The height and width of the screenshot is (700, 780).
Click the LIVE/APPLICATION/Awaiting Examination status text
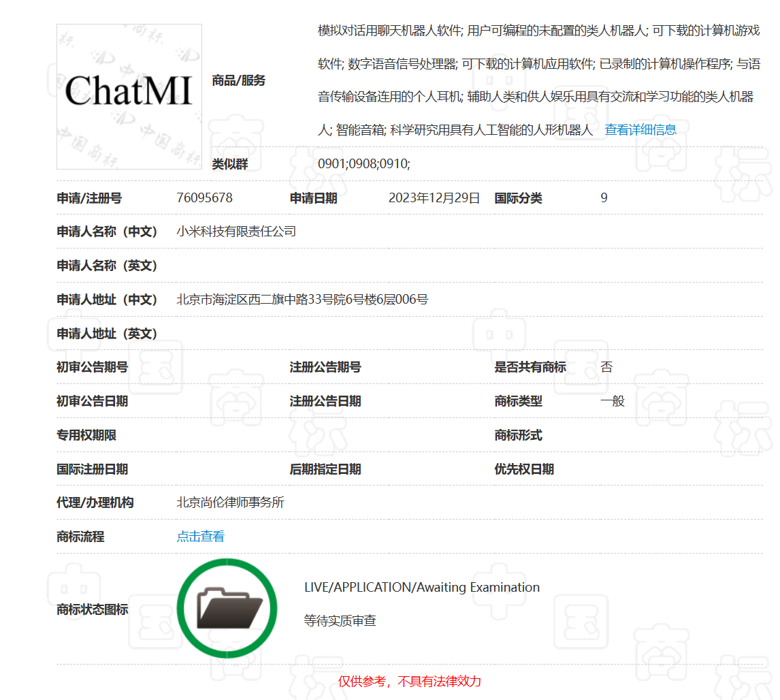tap(422, 587)
